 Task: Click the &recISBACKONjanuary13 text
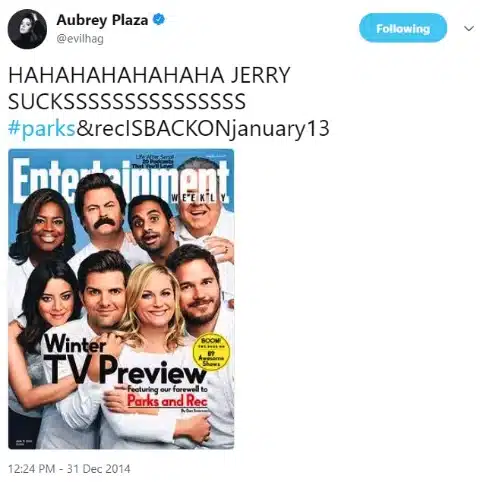coord(203,129)
